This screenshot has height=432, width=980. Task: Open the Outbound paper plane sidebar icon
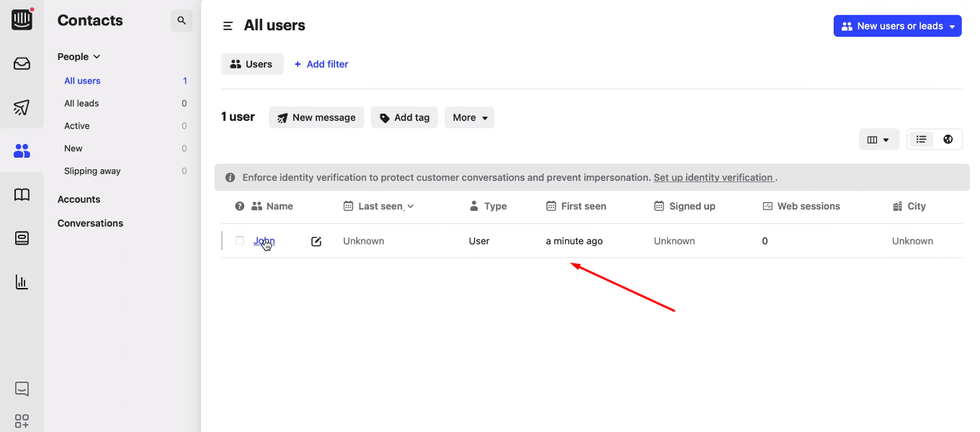click(22, 107)
